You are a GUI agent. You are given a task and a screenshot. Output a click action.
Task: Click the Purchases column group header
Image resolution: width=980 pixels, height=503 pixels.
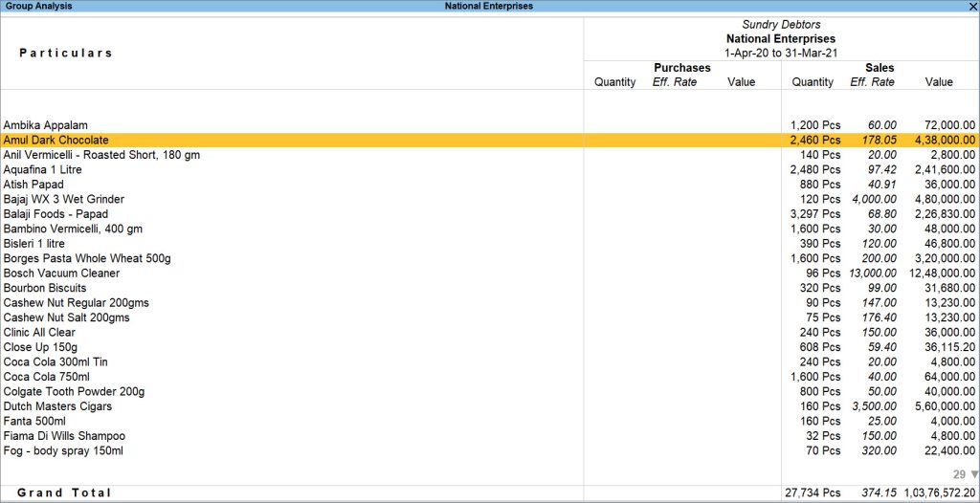pos(681,68)
